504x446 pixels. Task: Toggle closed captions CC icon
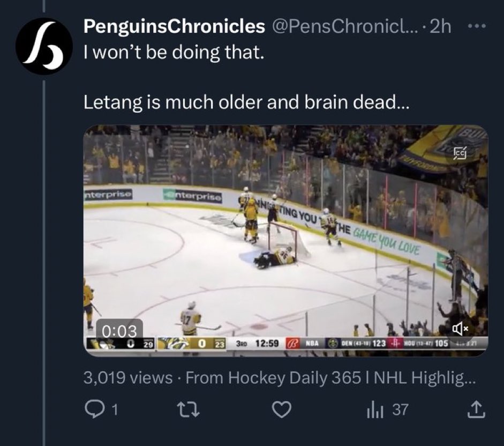click(x=460, y=154)
